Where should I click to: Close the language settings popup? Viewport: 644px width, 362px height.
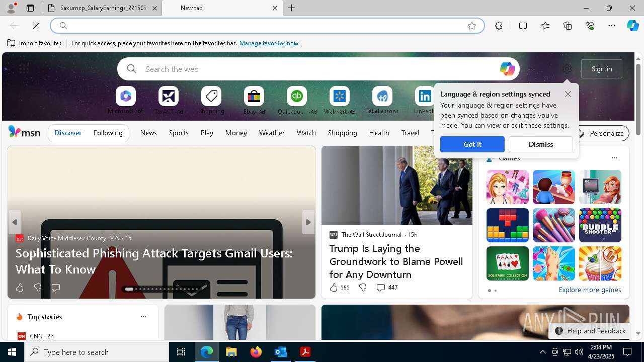[x=568, y=94]
